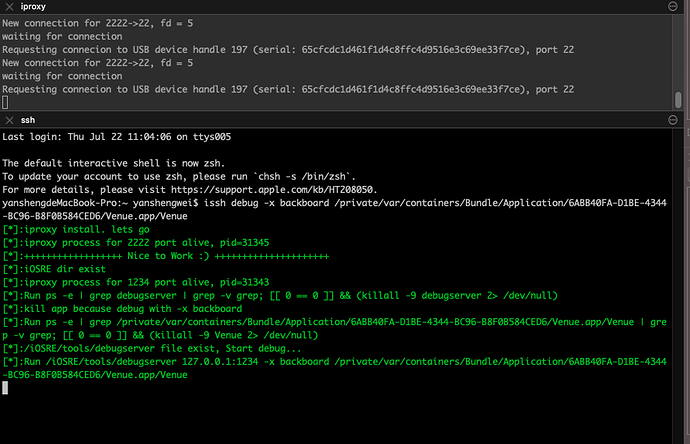690x444 pixels.
Task: Select the ssh pane title
Action: point(28,120)
